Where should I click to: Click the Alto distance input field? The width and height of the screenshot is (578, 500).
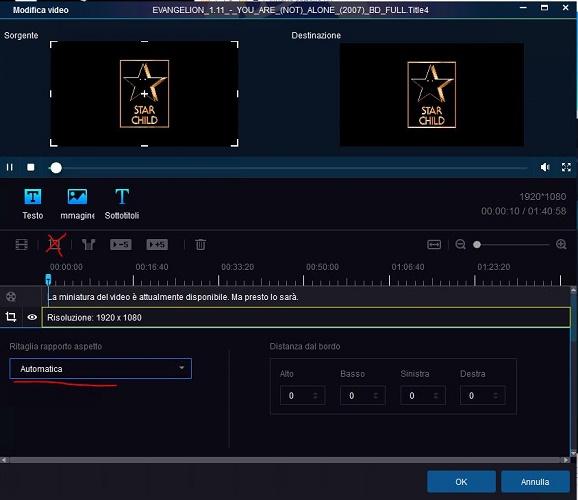pyautogui.click(x=302, y=395)
